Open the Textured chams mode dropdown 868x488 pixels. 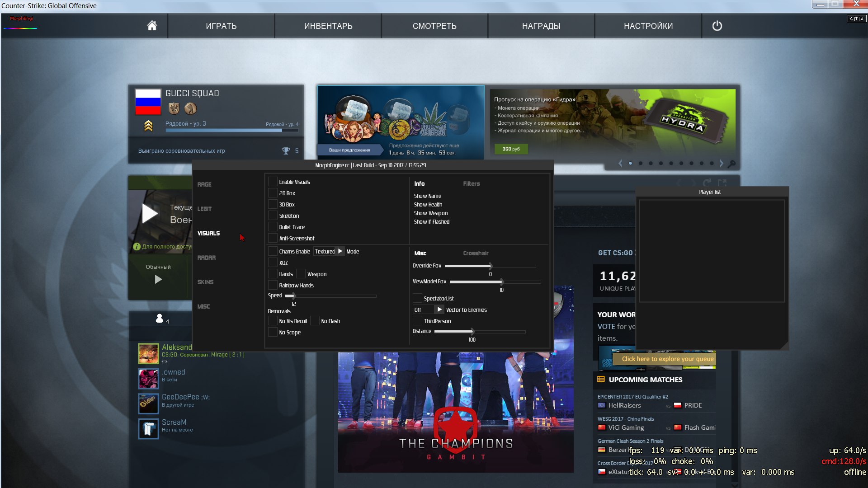pos(329,251)
